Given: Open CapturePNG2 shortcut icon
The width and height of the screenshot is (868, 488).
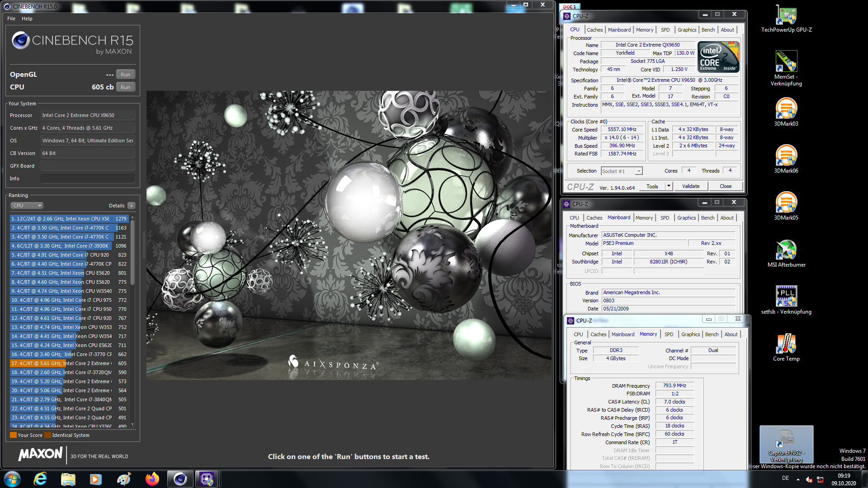Looking at the screenshot, I should point(786,445).
